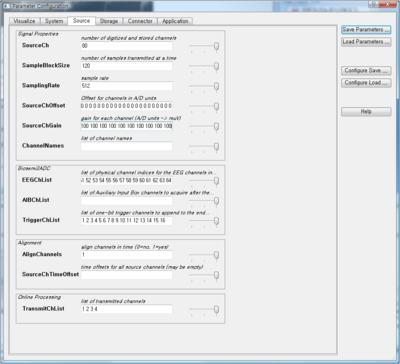Switch to the Application tab

click(x=175, y=21)
